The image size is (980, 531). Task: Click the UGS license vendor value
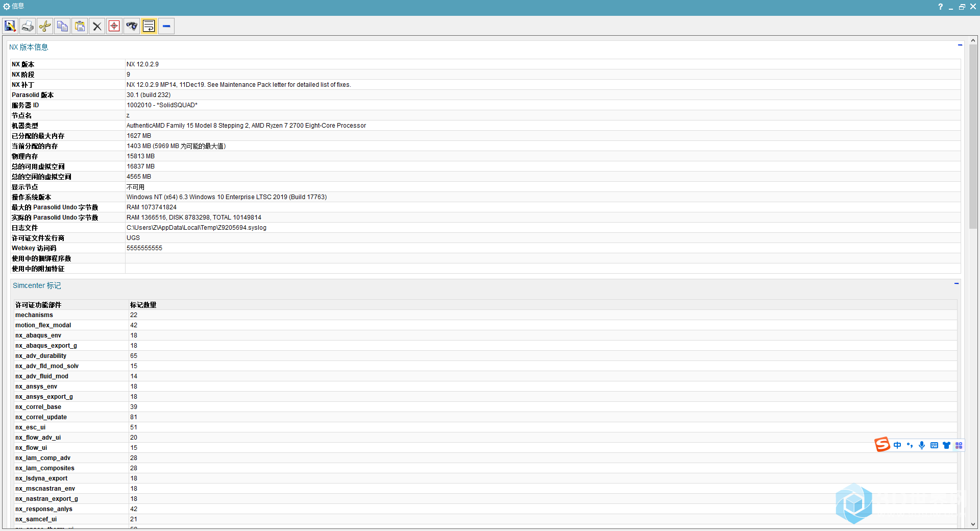133,238
